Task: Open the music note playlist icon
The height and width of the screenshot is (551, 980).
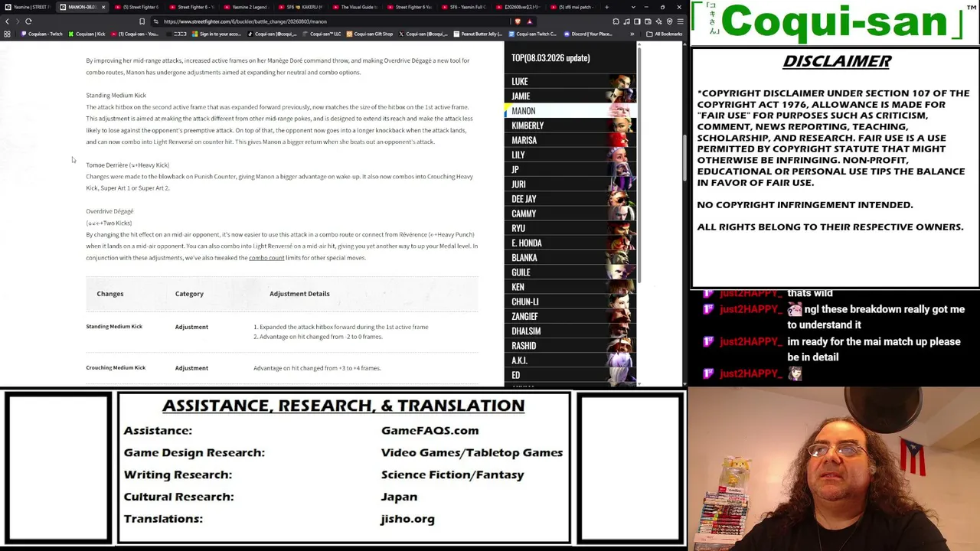Action: pyautogui.click(x=626, y=21)
